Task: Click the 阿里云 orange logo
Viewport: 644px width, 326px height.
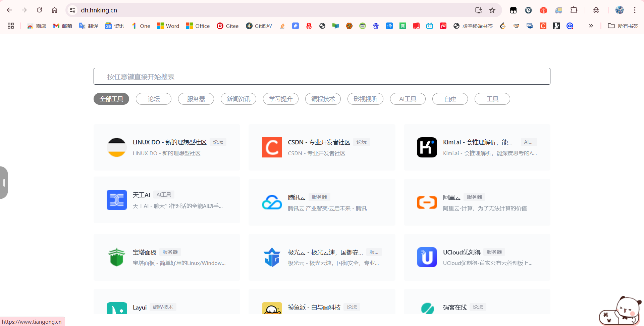Action: tap(427, 202)
